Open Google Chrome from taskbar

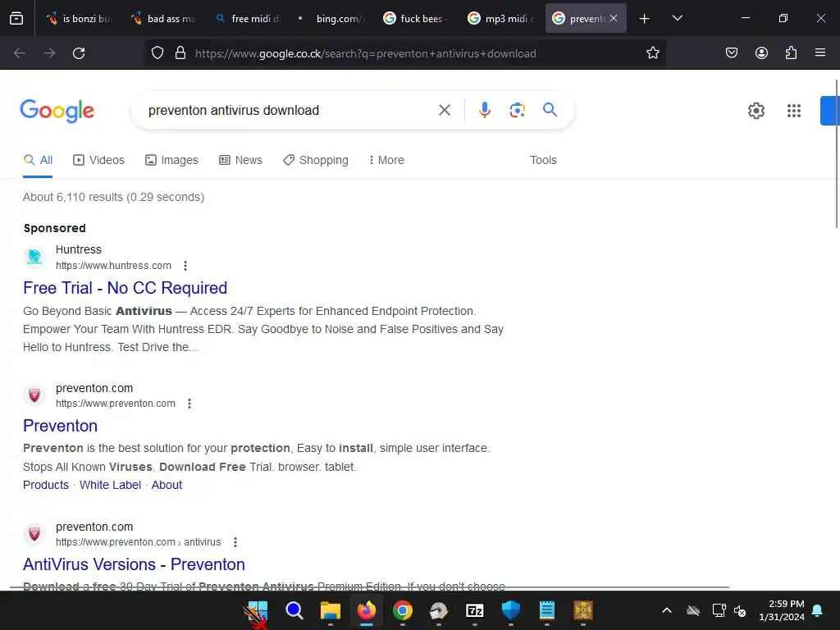402,610
